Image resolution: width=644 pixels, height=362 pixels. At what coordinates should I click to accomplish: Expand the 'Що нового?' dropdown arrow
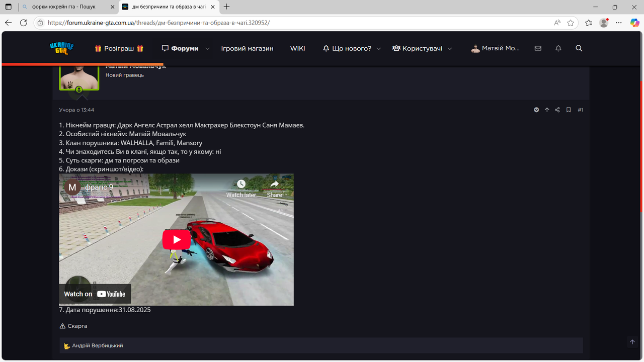379,49
